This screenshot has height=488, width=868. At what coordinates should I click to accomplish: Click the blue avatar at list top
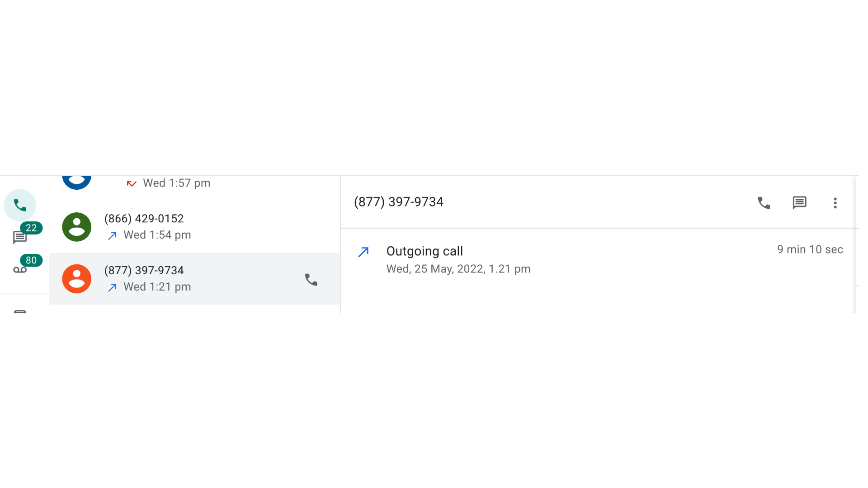(76, 182)
